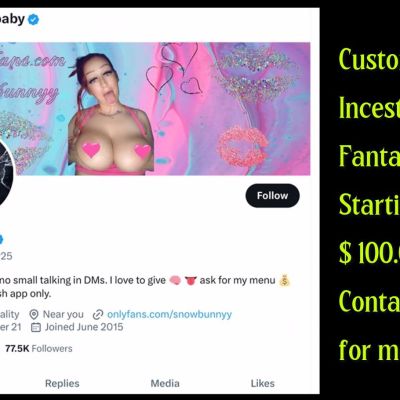This screenshot has width=400, height=400.
Task: Click the calendar icon beside Joined date
Action: pyautogui.click(x=36, y=327)
